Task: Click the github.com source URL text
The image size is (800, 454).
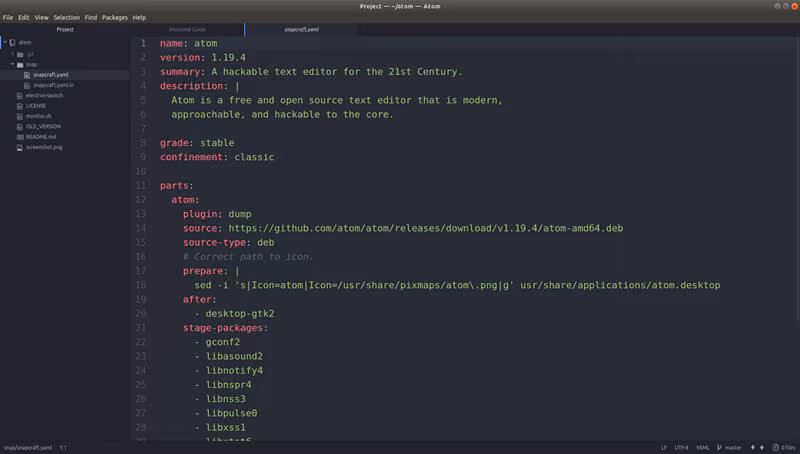Action: tap(426, 229)
